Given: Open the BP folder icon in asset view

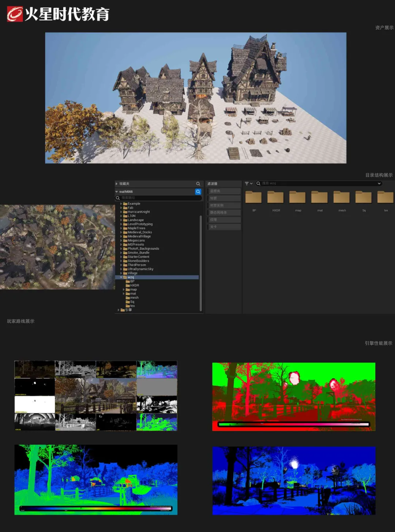Looking at the screenshot, I should (253, 197).
